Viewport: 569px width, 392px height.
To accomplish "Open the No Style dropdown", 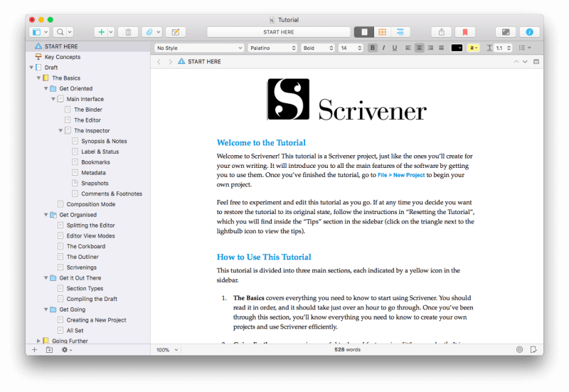I will pos(199,48).
